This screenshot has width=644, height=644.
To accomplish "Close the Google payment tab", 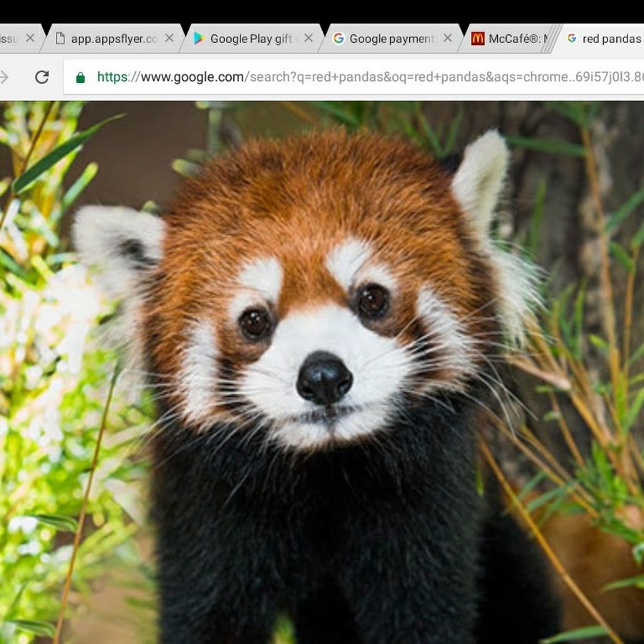I will coord(447,39).
